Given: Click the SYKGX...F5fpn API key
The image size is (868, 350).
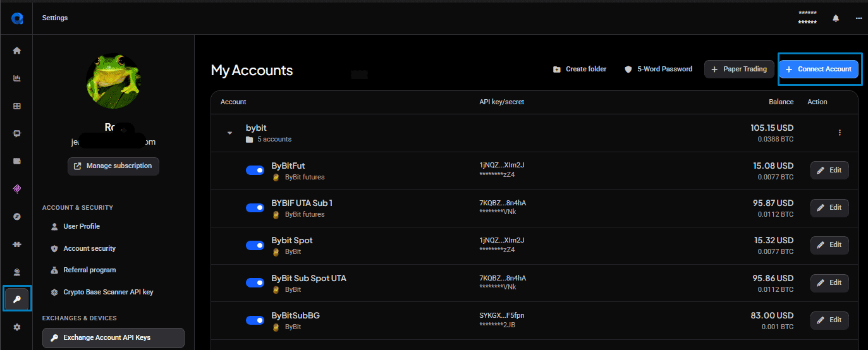Looking at the screenshot, I should pyautogui.click(x=502, y=315).
